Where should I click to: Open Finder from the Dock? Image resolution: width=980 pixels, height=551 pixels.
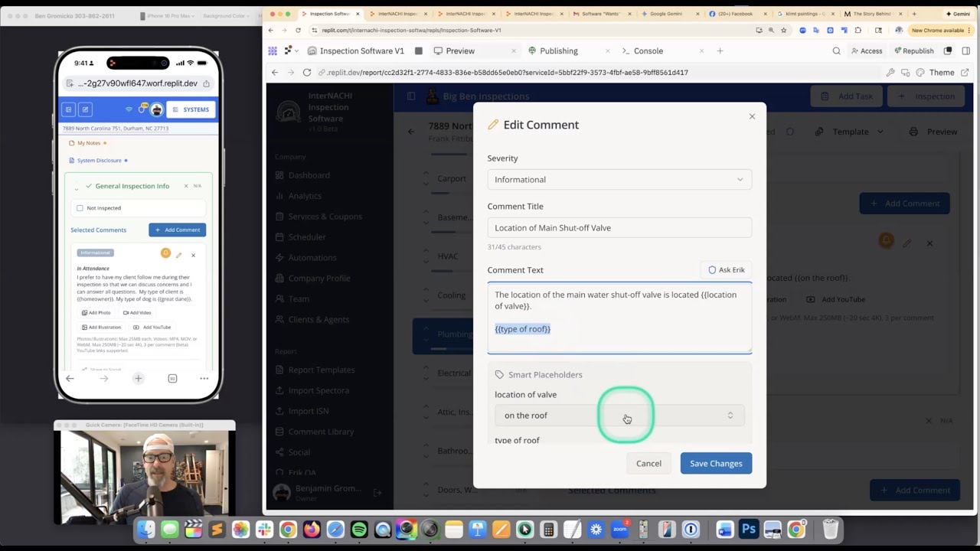point(145,530)
